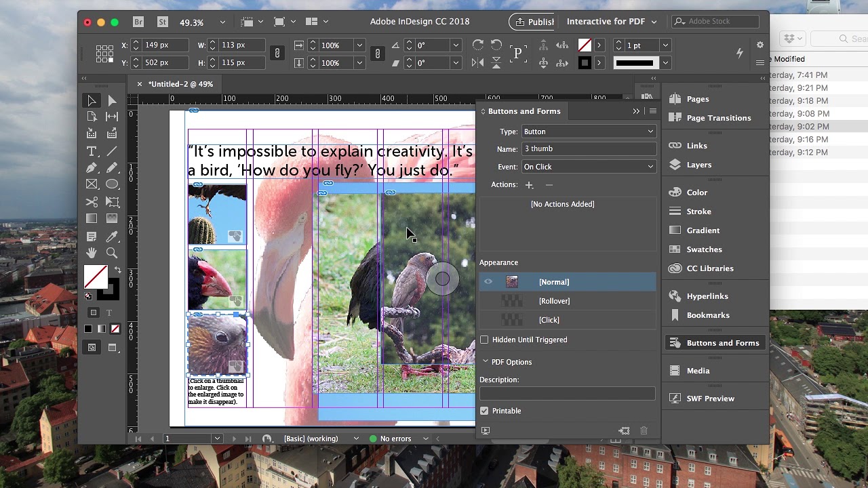The width and height of the screenshot is (868, 488).
Task: Open the Event dropdown showing On Click
Action: (588, 167)
